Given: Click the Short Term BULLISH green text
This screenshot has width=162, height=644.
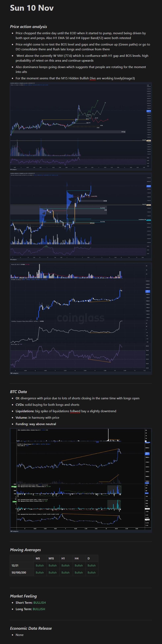Looking at the screenshot, I should [x=39, y=603].
